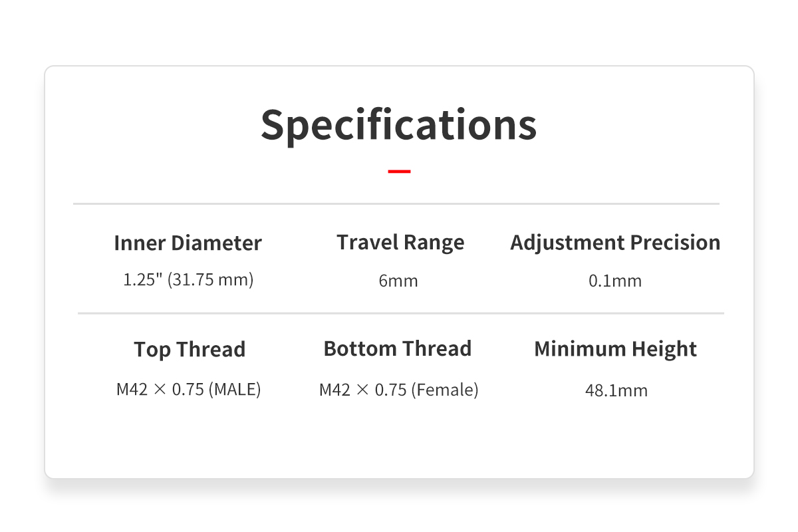
Task: Click the word (MALE) in Top Thread value
Action: [235, 389]
